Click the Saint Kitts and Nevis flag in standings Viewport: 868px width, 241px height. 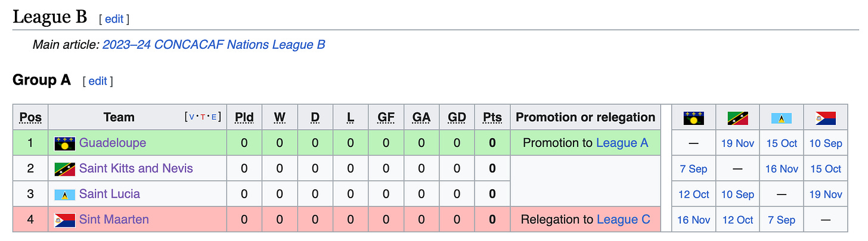click(64, 169)
